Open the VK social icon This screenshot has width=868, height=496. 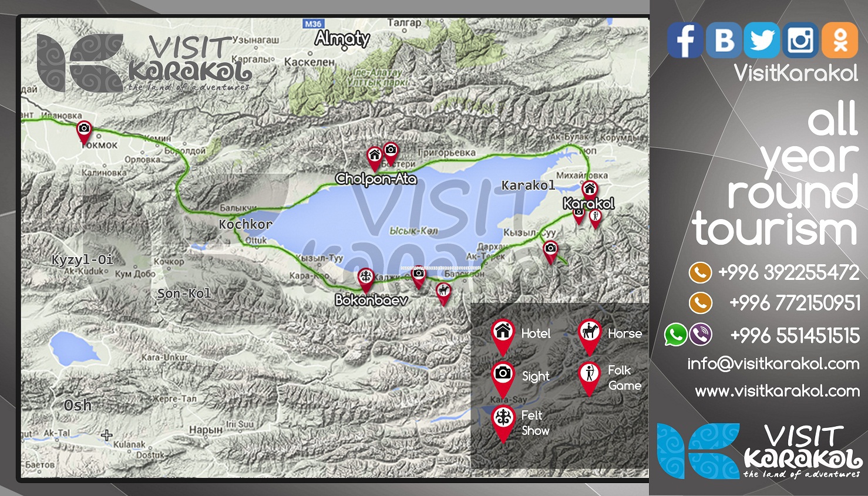pyautogui.click(x=724, y=41)
